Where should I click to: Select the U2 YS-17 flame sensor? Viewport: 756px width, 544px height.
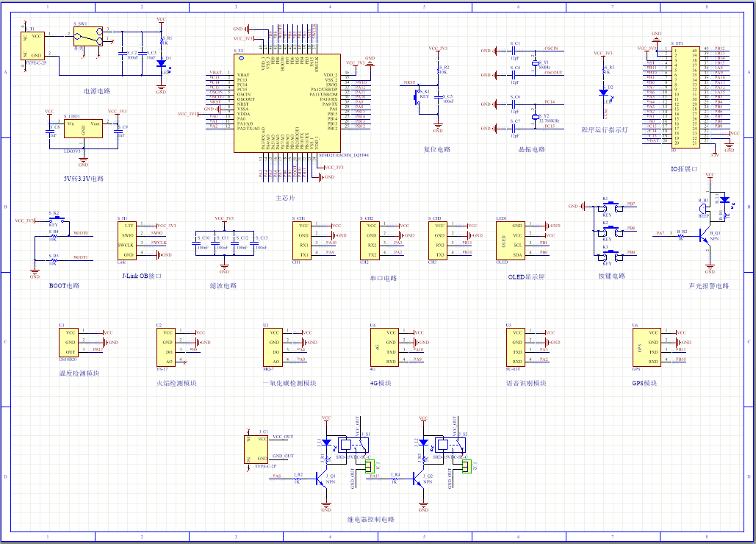click(x=166, y=347)
